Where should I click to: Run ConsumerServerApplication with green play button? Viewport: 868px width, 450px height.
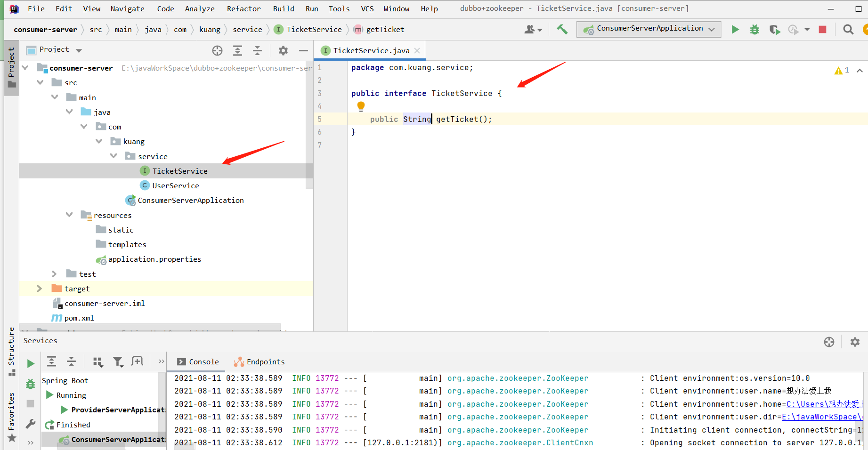point(735,30)
